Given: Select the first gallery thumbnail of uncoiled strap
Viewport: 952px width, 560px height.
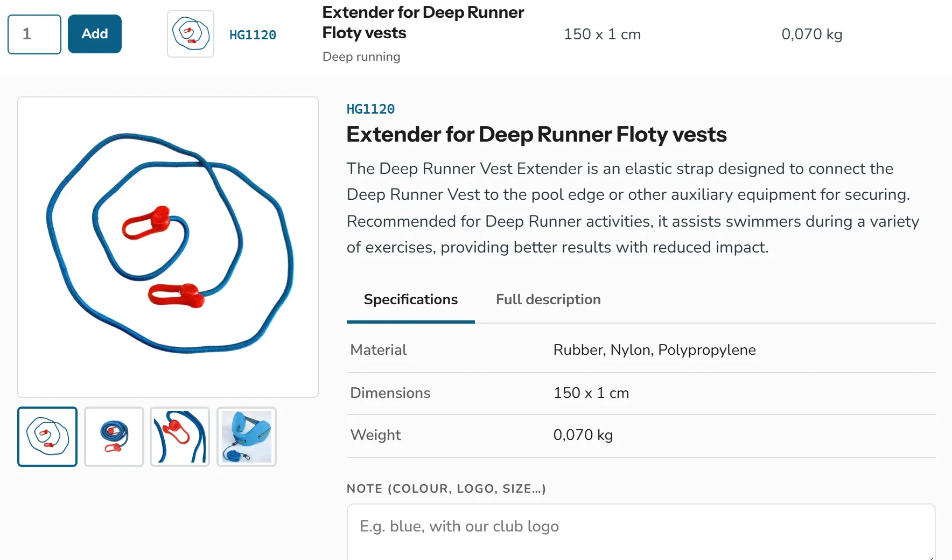Looking at the screenshot, I should (x=47, y=437).
